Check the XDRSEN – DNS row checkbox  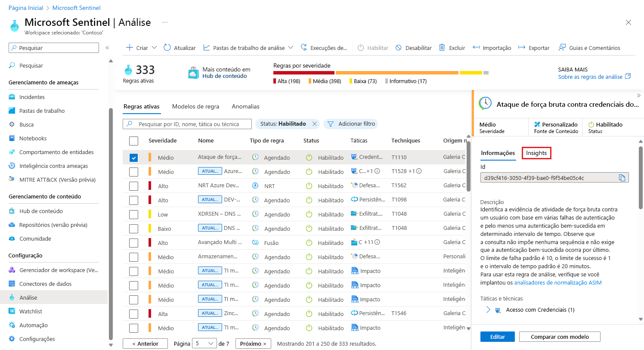click(134, 214)
